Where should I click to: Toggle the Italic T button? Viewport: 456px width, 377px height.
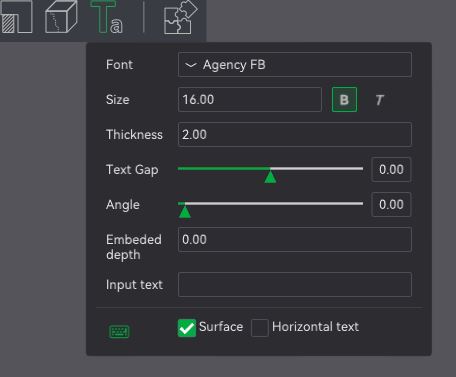coord(379,100)
